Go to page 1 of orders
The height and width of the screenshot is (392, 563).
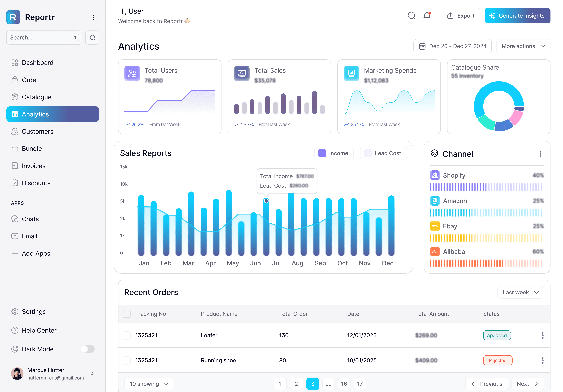(x=280, y=384)
